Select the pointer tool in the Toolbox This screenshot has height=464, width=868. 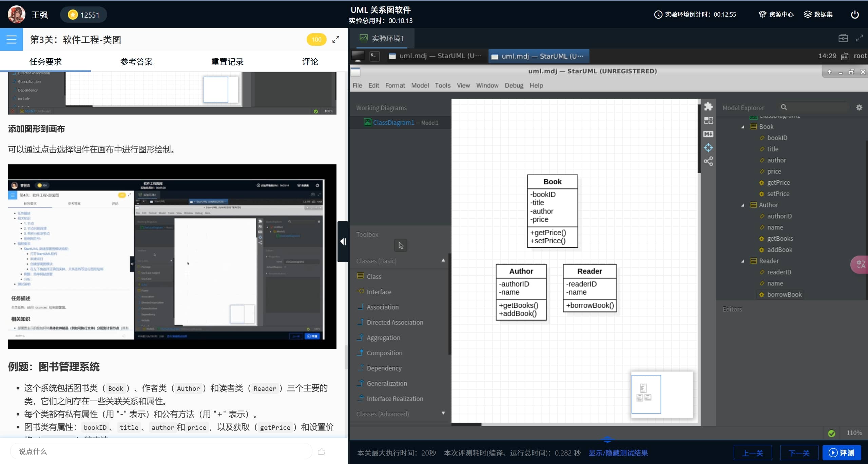401,245
